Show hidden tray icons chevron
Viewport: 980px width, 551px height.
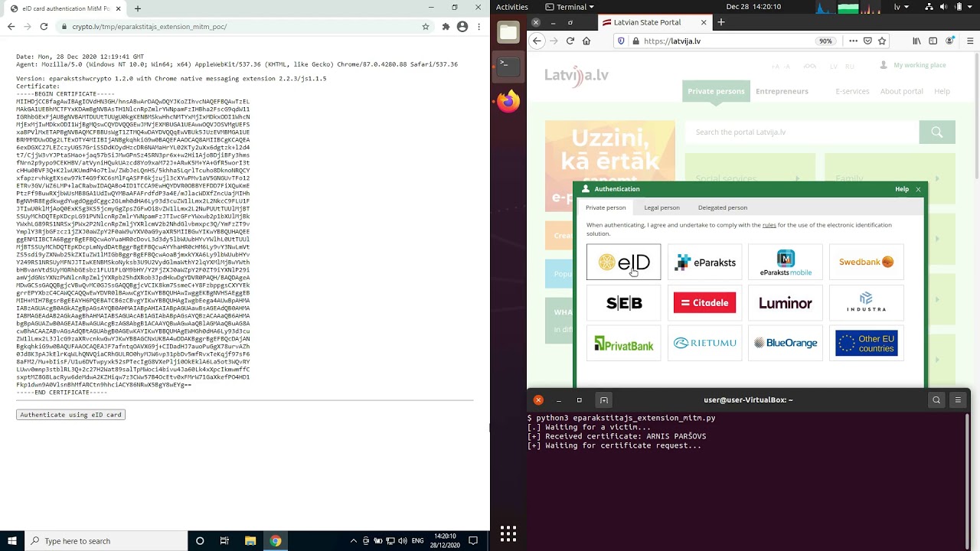point(353,540)
